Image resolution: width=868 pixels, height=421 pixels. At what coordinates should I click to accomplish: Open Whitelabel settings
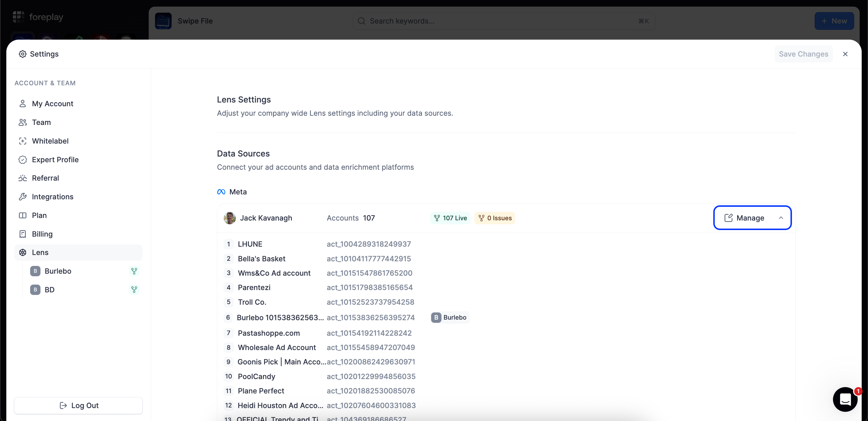point(78,141)
